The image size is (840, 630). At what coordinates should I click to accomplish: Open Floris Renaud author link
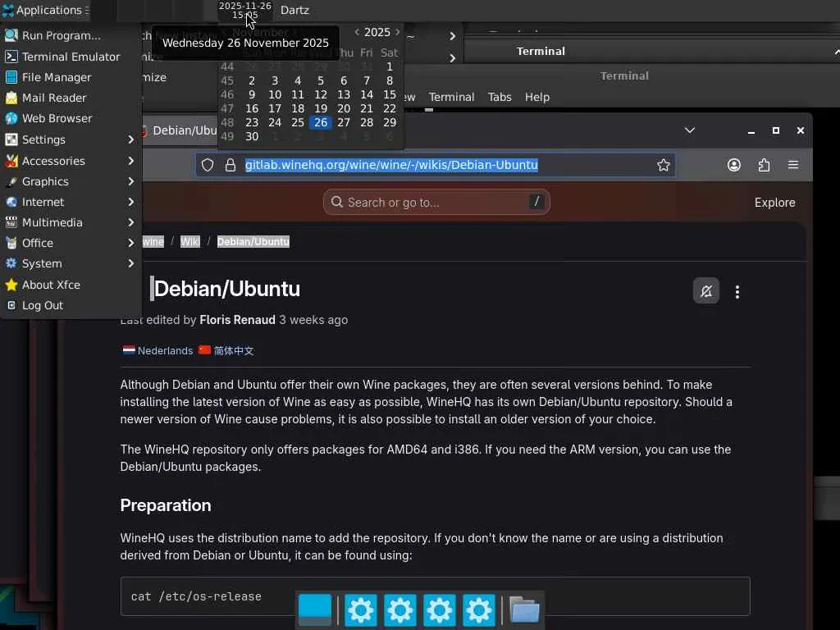(237, 320)
